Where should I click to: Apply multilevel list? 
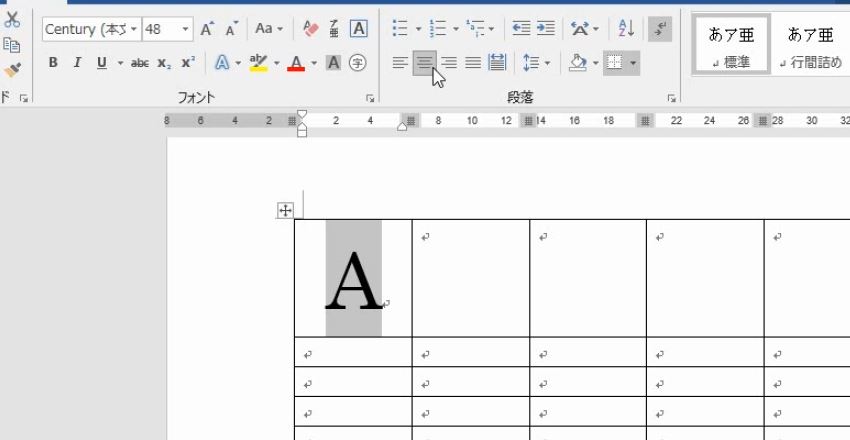tap(474, 29)
